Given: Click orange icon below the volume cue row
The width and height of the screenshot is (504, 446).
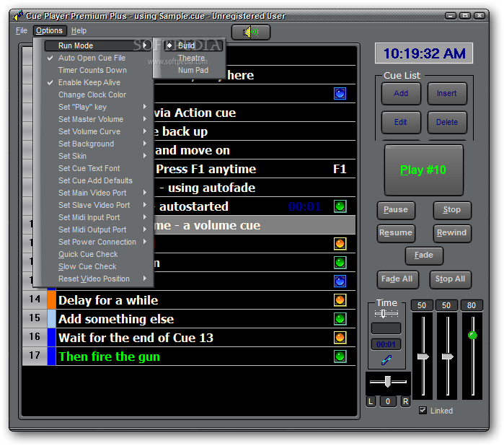Looking at the screenshot, I should point(340,244).
